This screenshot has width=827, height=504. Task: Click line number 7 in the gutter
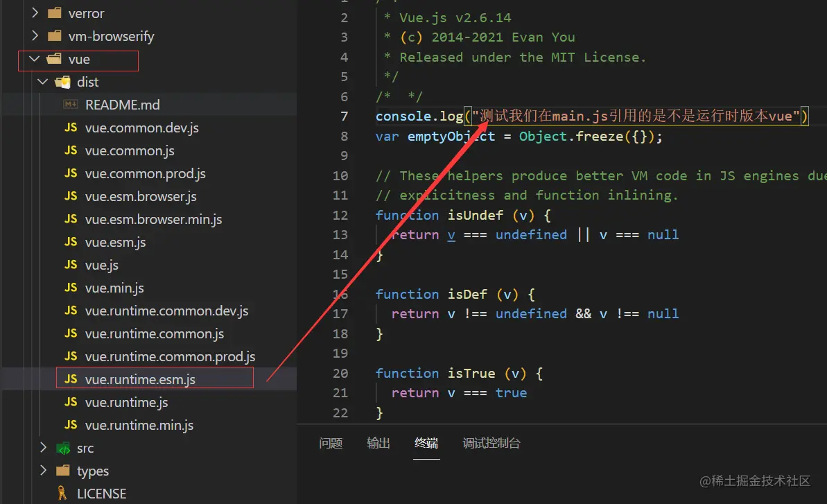tap(344, 116)
